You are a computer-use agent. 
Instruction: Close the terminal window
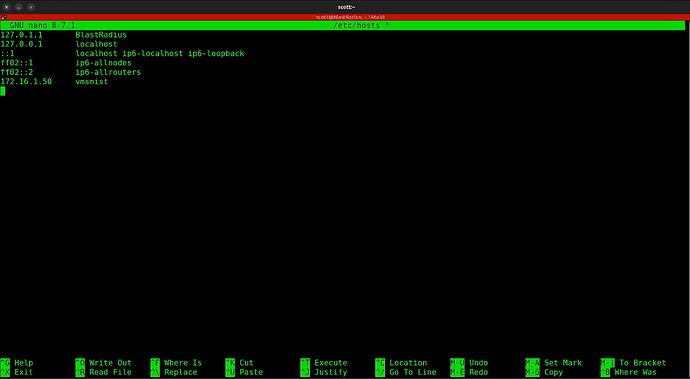[7, 7]
